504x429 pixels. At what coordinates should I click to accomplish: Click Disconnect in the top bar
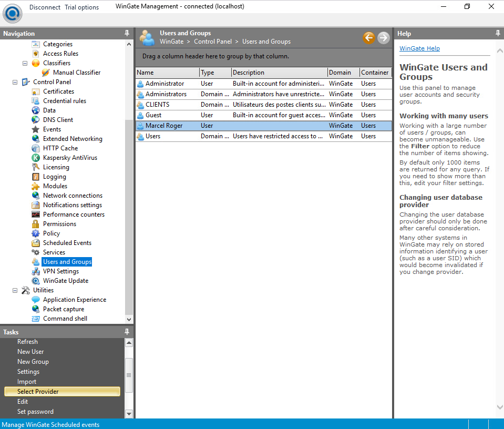coord(45,7)
